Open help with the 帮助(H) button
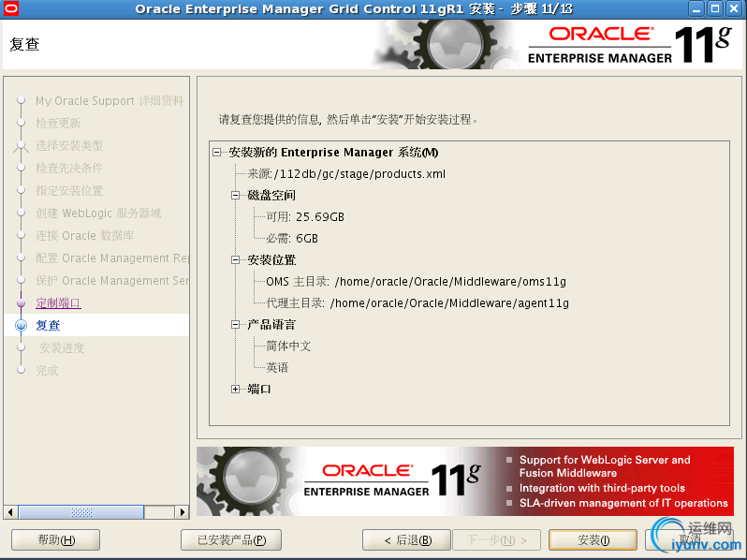The width and height of the screenshot is (747, 560). click(x=56, y=540)
